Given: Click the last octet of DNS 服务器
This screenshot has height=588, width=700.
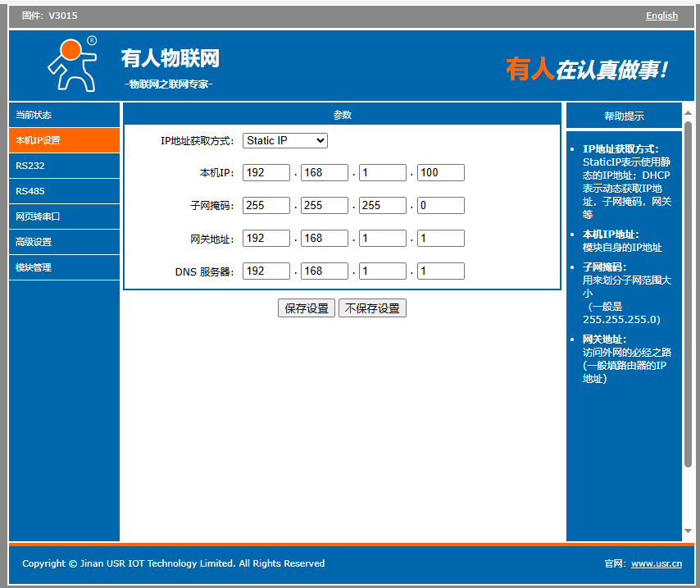Looking at the screenshot, I should point(440,271).
